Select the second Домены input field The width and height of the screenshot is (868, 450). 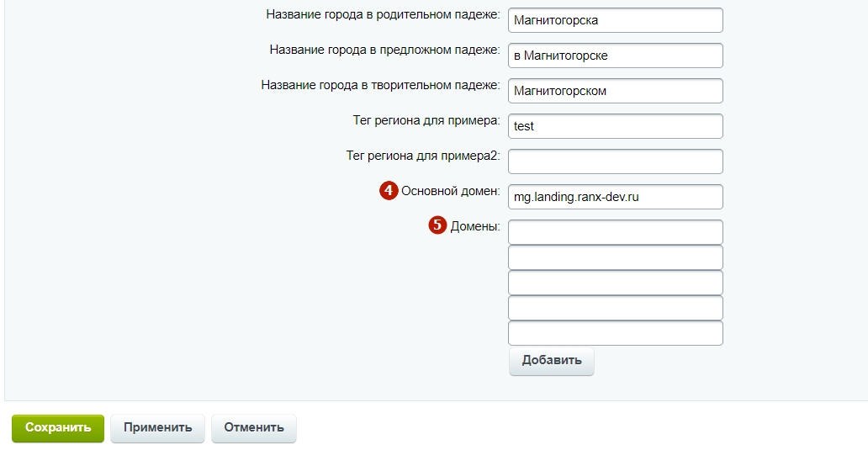[x=616, y=257]
